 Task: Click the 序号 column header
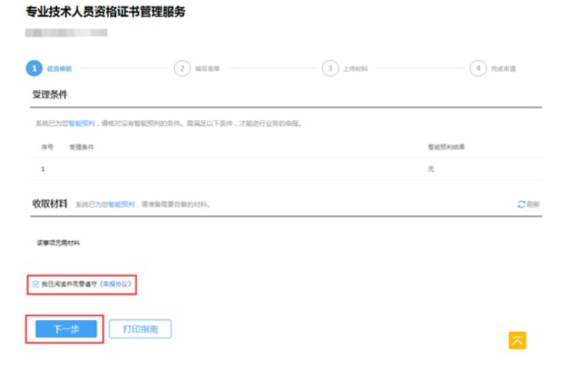[x=46, y=146]
